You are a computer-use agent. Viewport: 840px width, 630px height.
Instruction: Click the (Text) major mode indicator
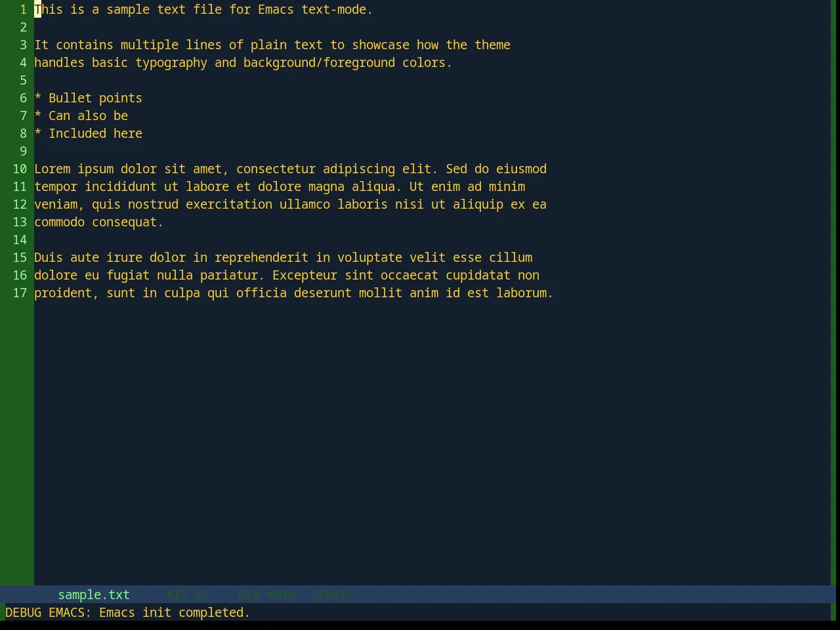332,595
